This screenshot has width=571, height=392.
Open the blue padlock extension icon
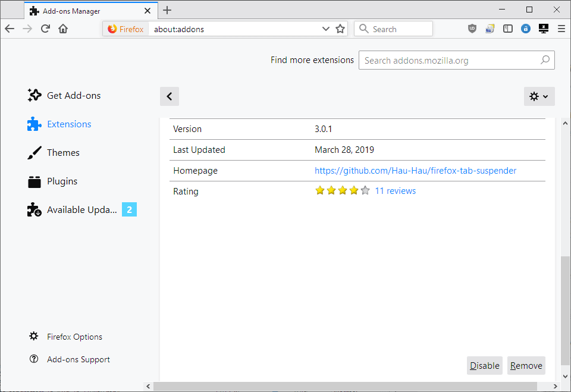[525, 29]
